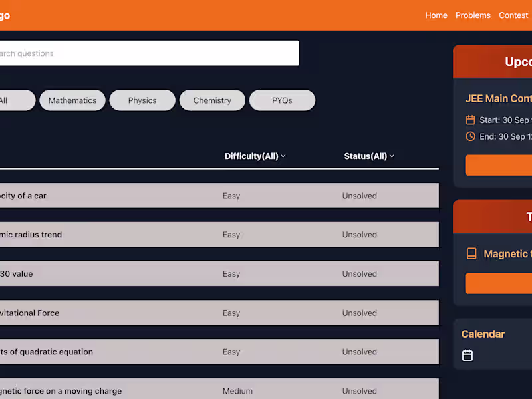This screenshot has height=399, width=532.
Task: Select the Physics filter tab
Action: point(142,100)
